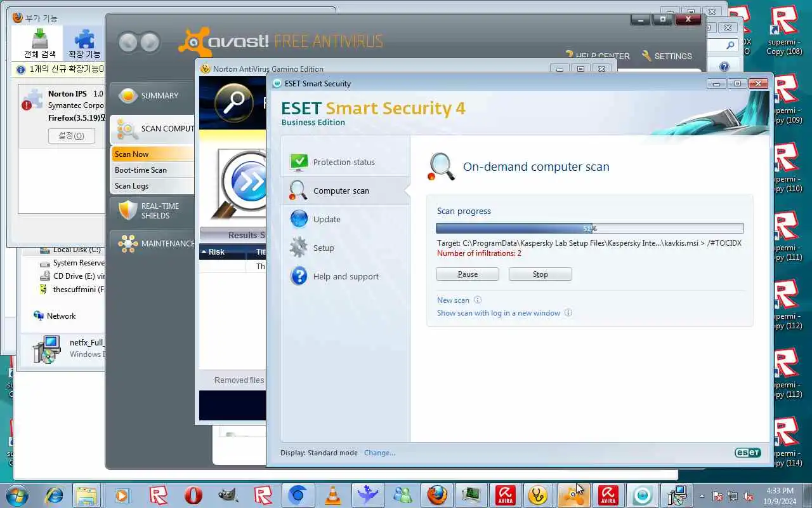Screen dimensions: 812x508
Task: Open Opera browser from the taskbar
Action: pyautogui.click(x=193, y=495)
